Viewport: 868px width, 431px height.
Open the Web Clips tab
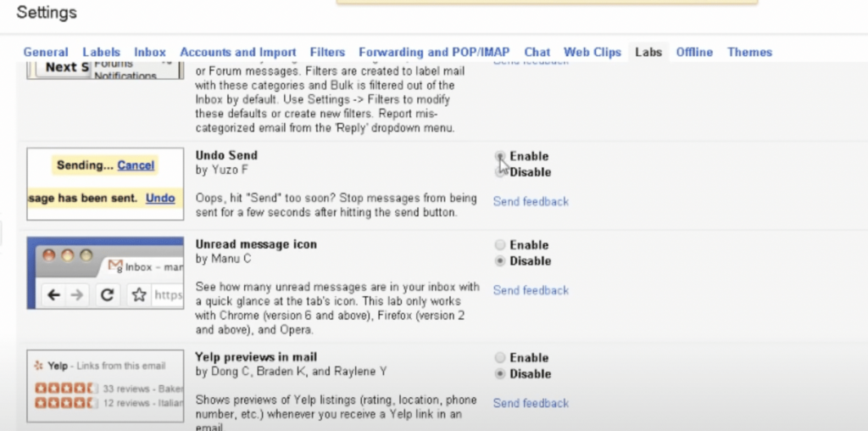point(593,52)
